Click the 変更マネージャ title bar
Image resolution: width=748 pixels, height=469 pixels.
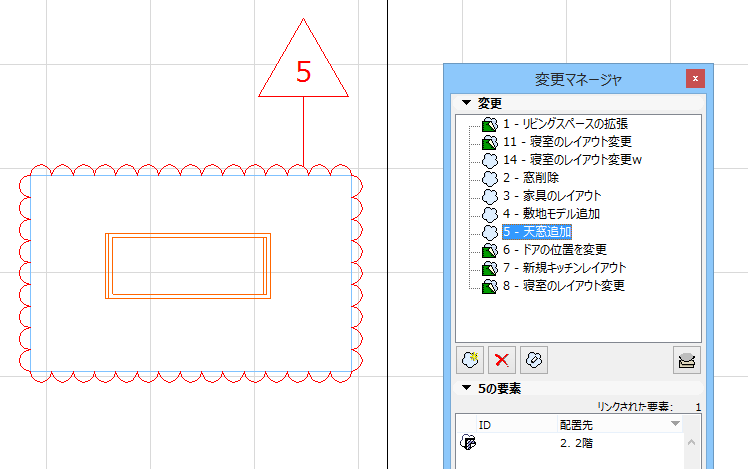click(x=578, y=79)
